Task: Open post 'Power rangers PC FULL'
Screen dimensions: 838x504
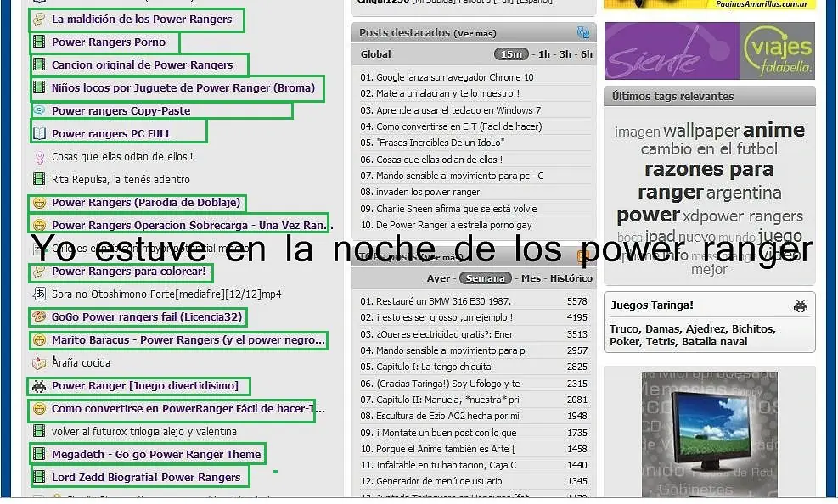Action: [111, 133]
